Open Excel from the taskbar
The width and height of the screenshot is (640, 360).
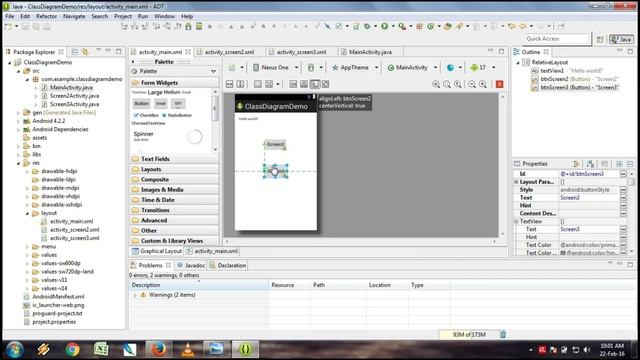coord(101,349)
